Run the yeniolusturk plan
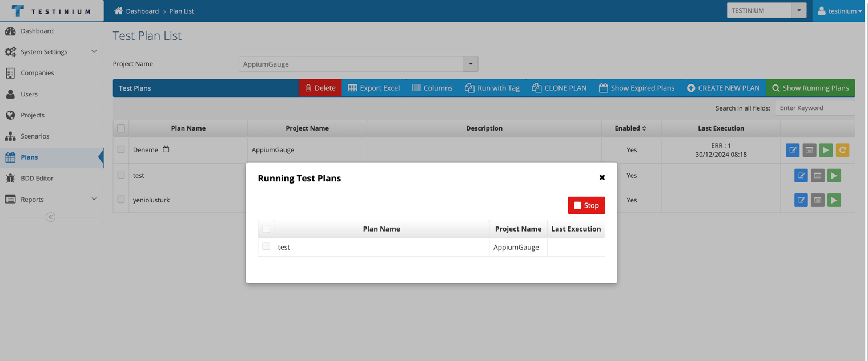Viewport: 868px width, 361px height. pos(834,200)
